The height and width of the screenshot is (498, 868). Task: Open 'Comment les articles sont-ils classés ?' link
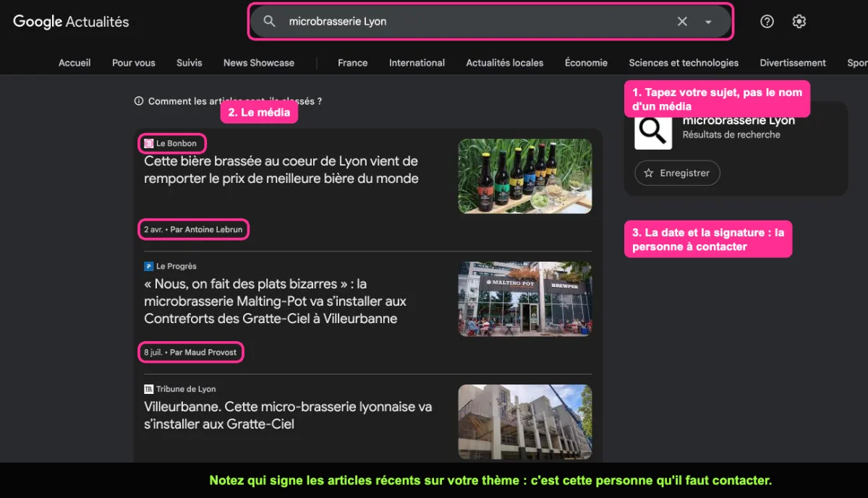click(x=235, y=101)
